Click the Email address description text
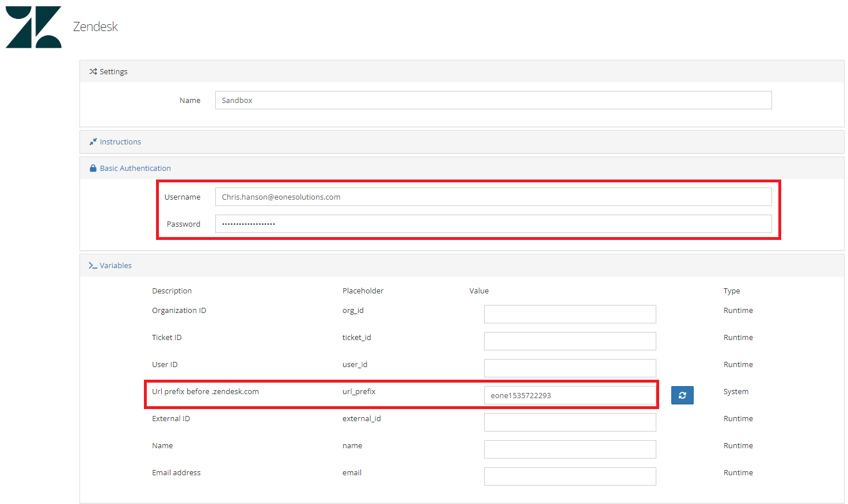 coord(176,473)
